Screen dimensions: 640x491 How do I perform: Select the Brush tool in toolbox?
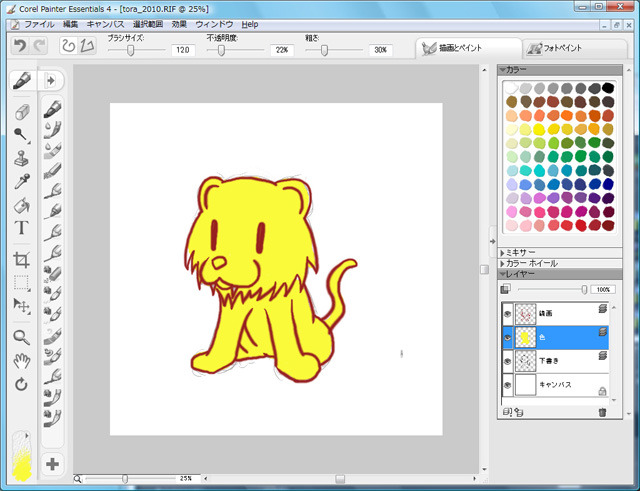22,80
